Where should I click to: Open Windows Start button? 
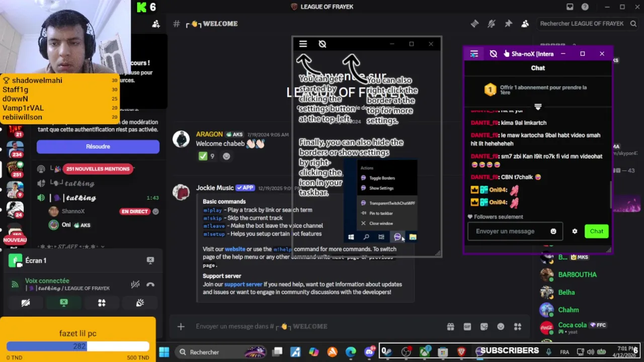(164, 352)
